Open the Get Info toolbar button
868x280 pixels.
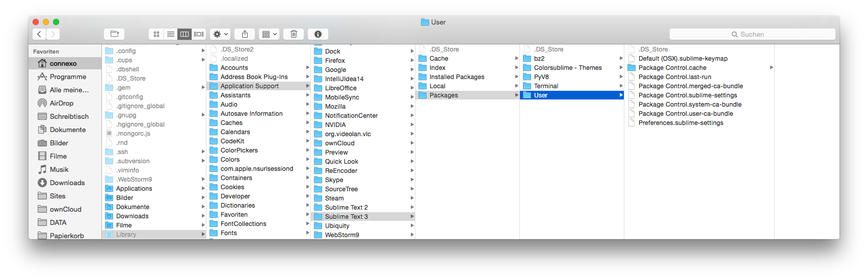pyautogui.click(x=318, y=34)
